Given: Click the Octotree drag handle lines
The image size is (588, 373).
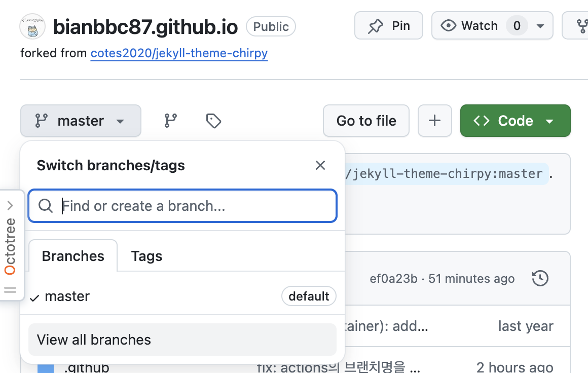Looking at the screenshot, I should coord(10,290).
